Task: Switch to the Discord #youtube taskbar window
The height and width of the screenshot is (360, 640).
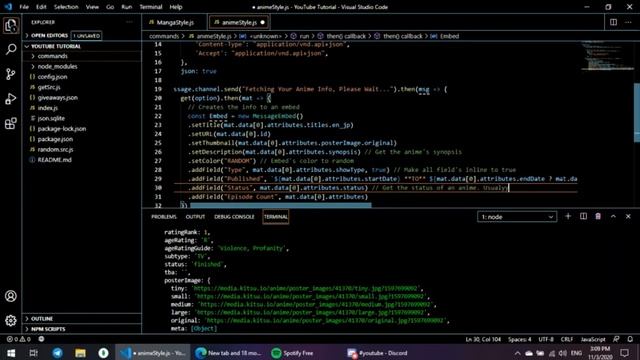Action: pyautogui.click(x=378, y=353)
